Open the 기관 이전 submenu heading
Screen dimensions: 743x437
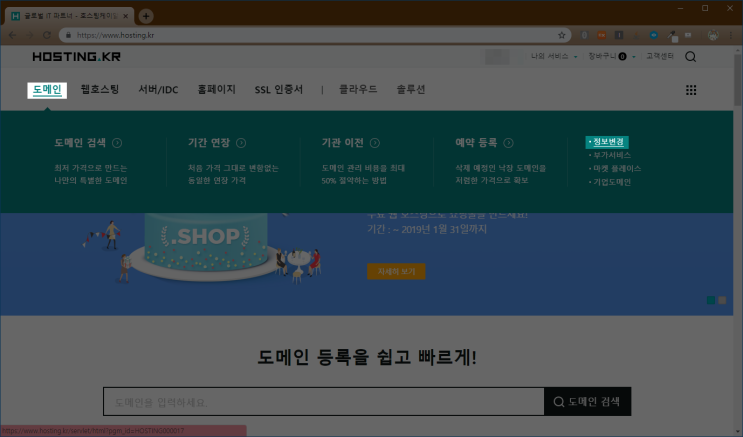343,143
